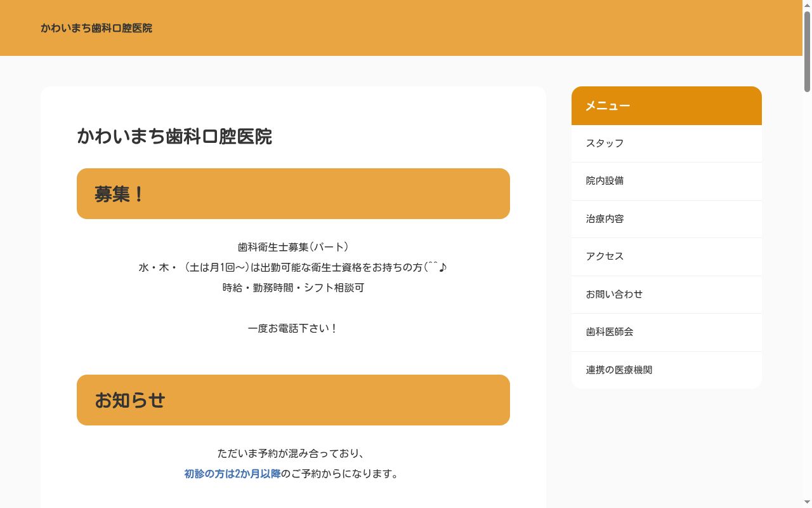Viewport: 812px width, 508px height.
Task: Click the 募集！ section heading
Action: (x=293, y=194)
